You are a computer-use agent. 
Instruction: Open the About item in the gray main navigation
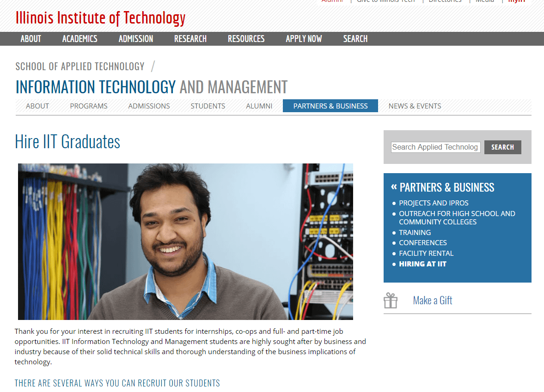click(31, 39)
